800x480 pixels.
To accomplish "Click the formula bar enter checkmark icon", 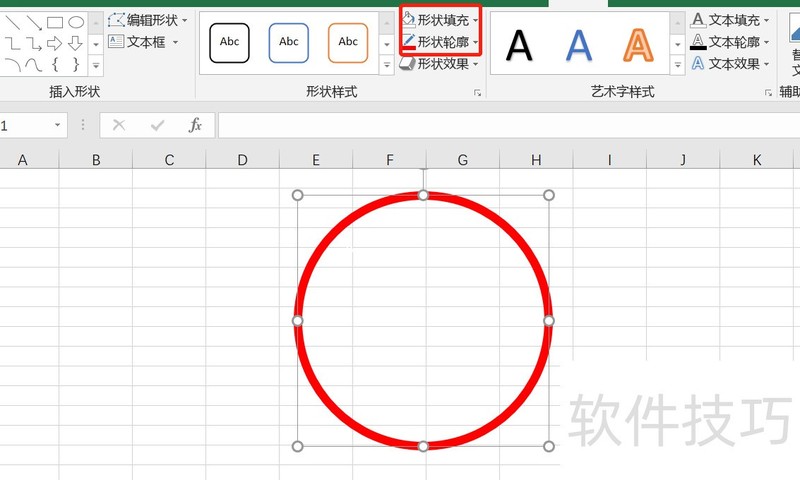I will click(158, 125).
